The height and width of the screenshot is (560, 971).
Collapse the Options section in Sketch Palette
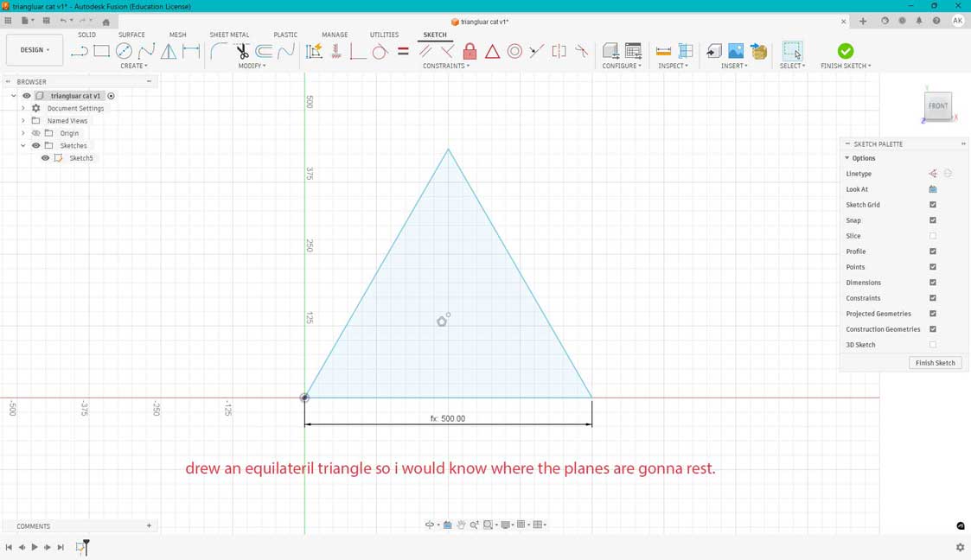click(846, 157)
